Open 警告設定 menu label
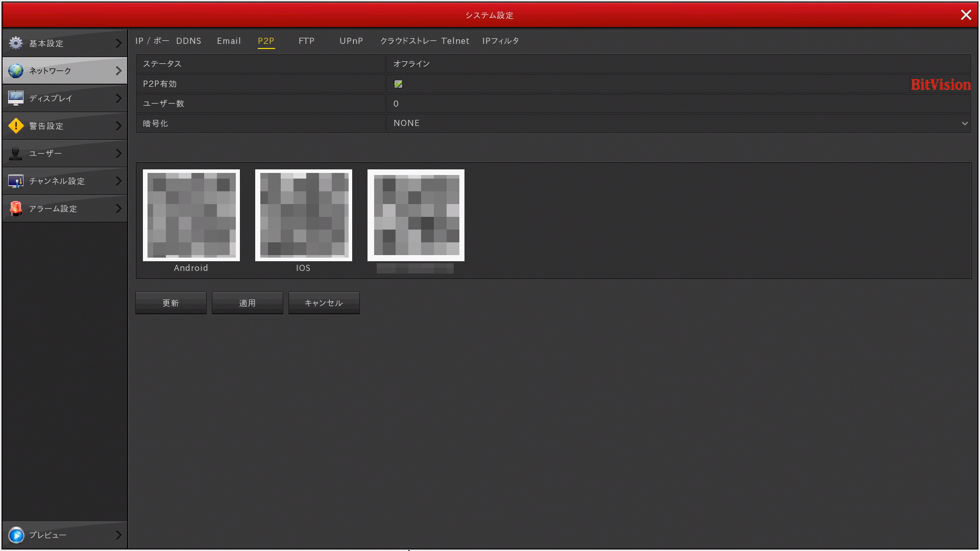Image resolution: width=980 pixels, height=551 pixels. click(46, 126)
